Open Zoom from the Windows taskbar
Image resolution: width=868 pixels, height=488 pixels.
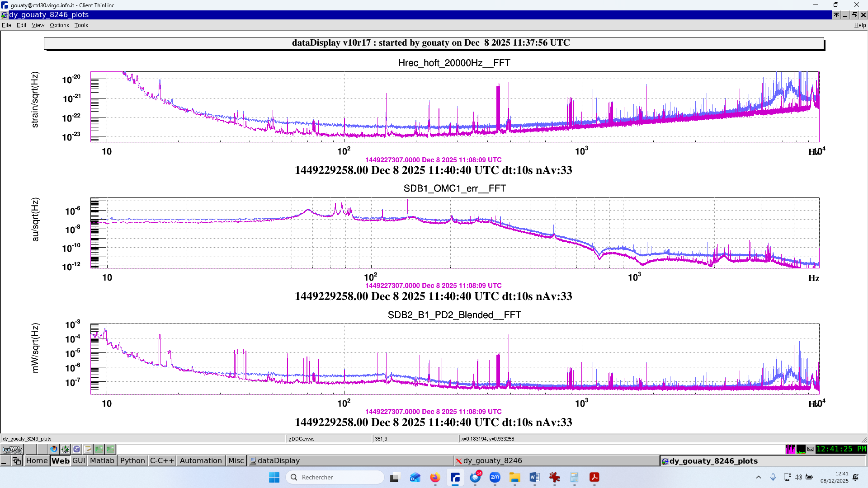[495, 477]
